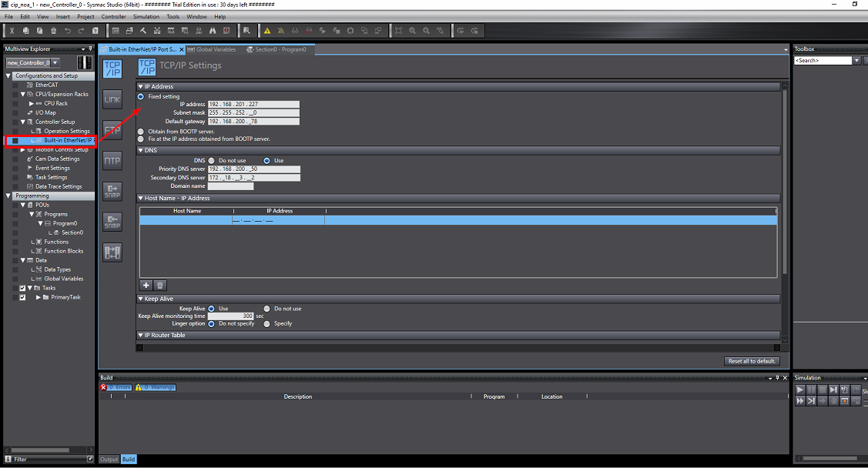This screenshot has width=868, height=468.
Task: Switch to the TCP/IP settings icon
Action: point(112,68)
